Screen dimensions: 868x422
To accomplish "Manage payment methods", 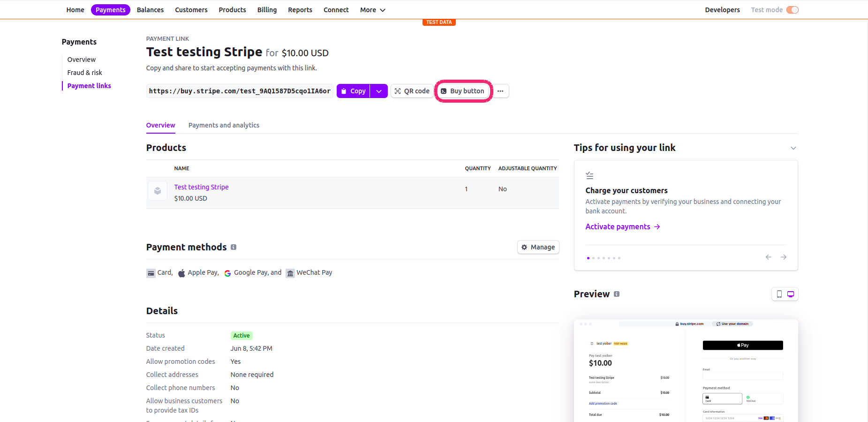I will [x=538, y=247].
